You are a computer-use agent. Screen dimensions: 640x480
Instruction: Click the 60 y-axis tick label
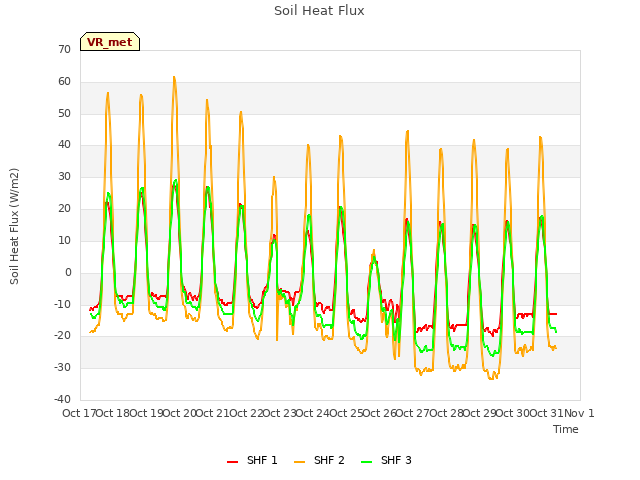64,81
